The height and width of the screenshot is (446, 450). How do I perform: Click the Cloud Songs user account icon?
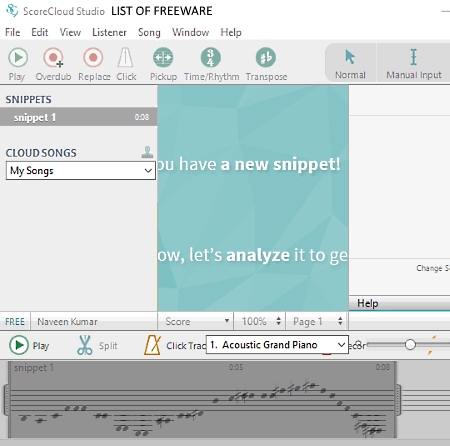click(x=147, y=152)
